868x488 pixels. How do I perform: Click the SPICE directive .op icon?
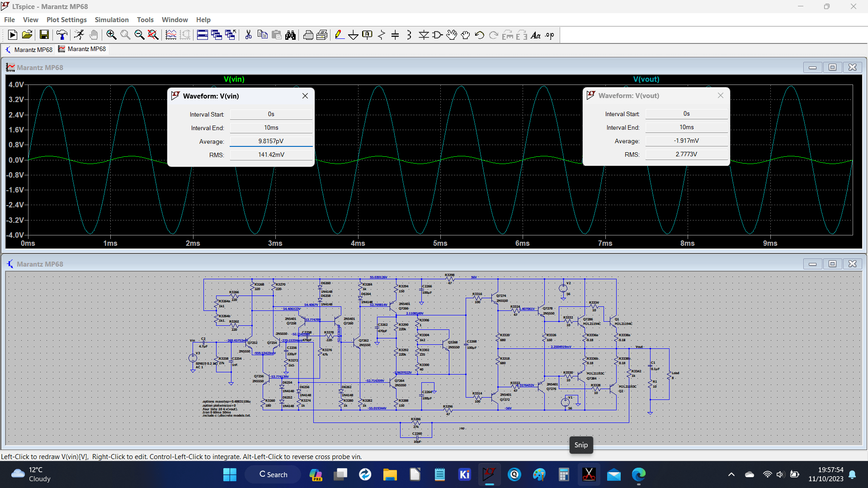click(550, 35)
